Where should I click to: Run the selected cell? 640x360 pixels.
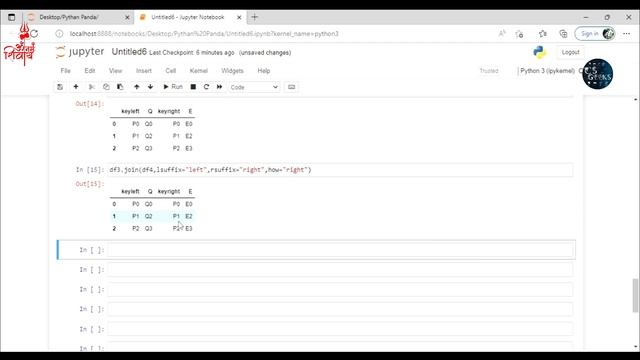[173, 87]
